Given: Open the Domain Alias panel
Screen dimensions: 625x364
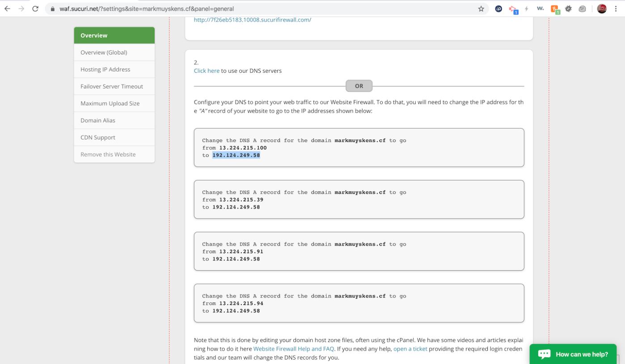Looking at the screenshot, I should 114,120.
